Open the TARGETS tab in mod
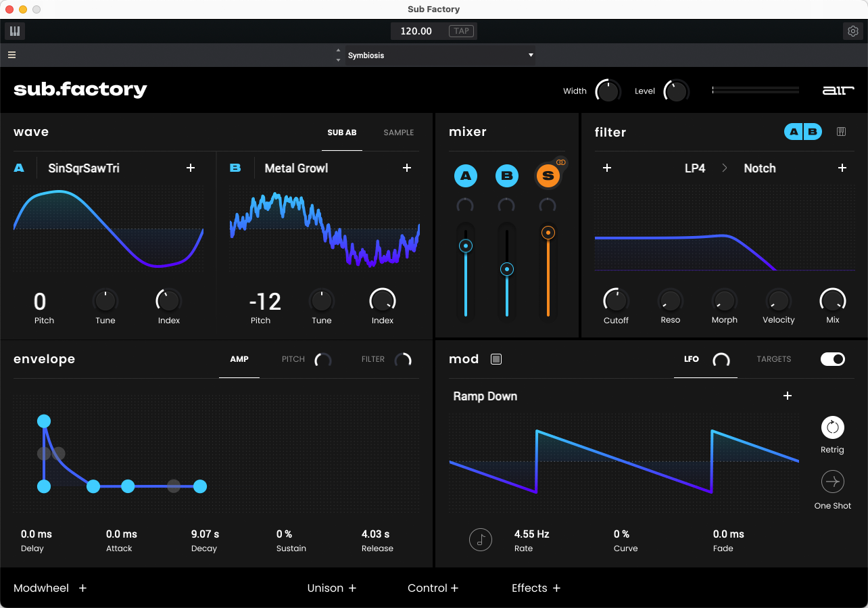Viewport: 868px width, 608px height. 773,359
